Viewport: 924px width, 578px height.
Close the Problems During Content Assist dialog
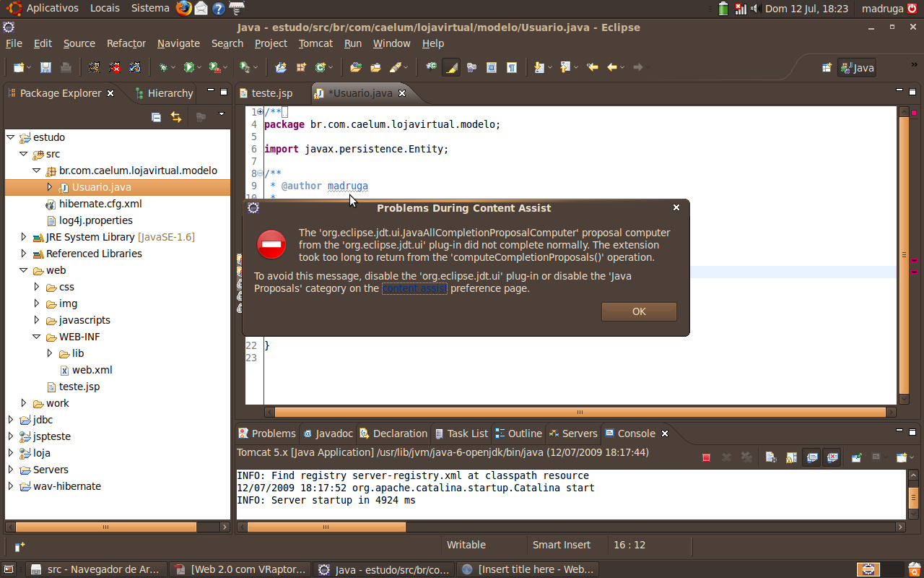pos(676,207)
